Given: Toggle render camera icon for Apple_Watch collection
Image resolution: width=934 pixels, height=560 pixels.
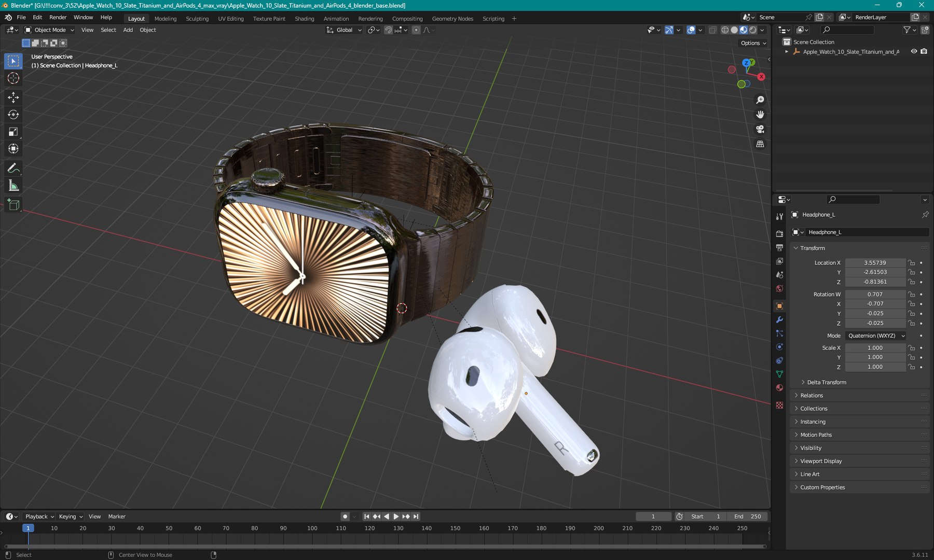Looking at the screenshot, I should point(924,51).
